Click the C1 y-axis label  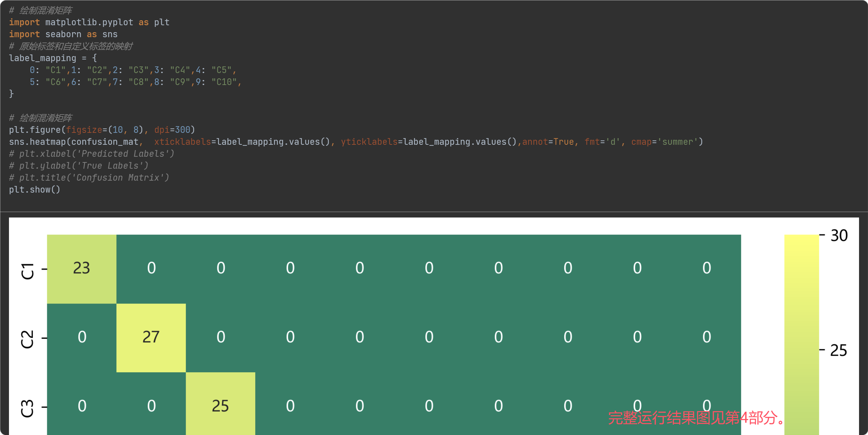tap(28, 271)
